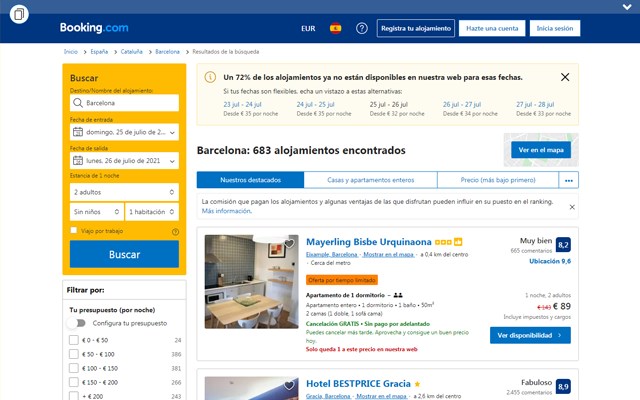Select alternative dates 26 jul - 27 jul
640x400 pixels.
[462, 104]
